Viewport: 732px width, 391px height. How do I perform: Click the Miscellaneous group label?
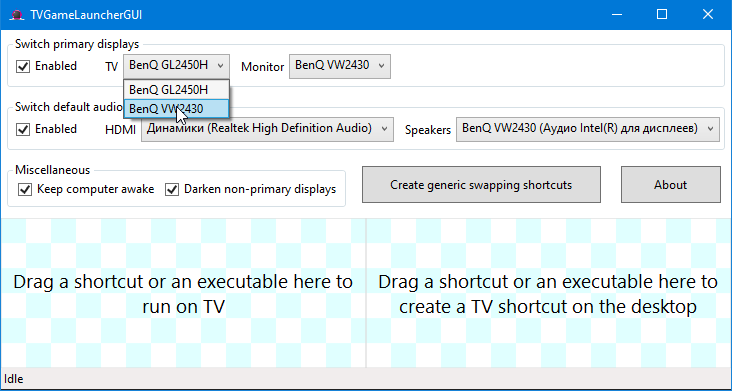(52, 170)
